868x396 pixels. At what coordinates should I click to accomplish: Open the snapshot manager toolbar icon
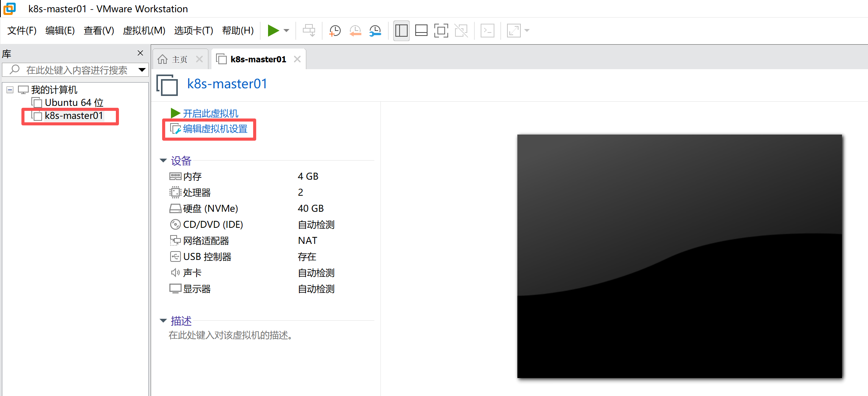(375, 31)
